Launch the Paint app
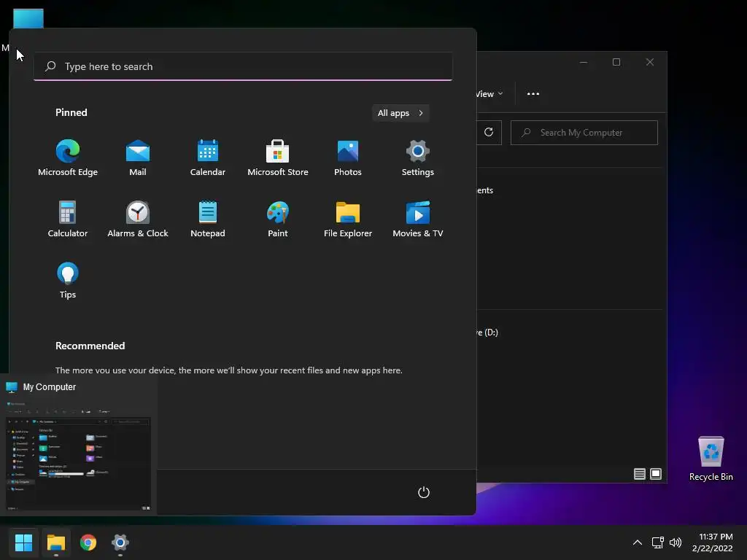 click(278, 219)
